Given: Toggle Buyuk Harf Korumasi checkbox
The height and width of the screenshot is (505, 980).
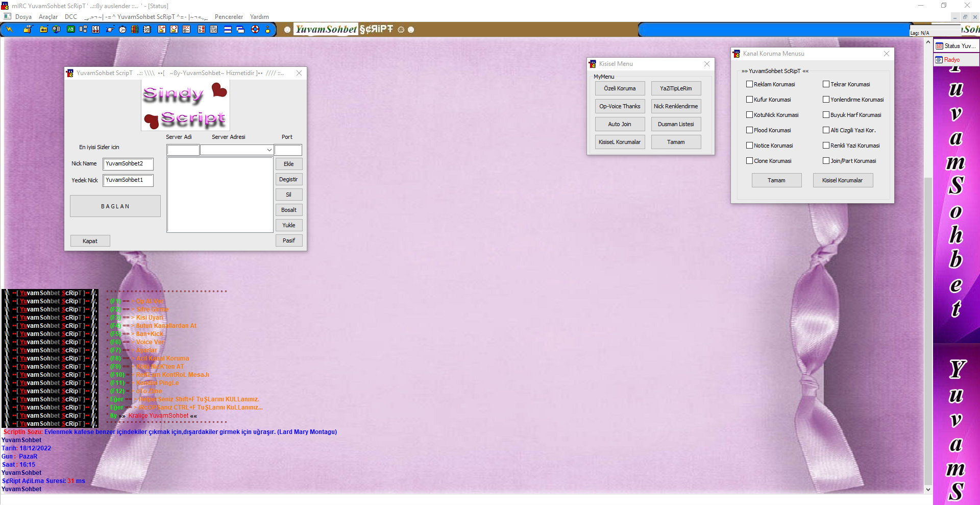Looking at the screenshot, I should click(x=826, y=115).
